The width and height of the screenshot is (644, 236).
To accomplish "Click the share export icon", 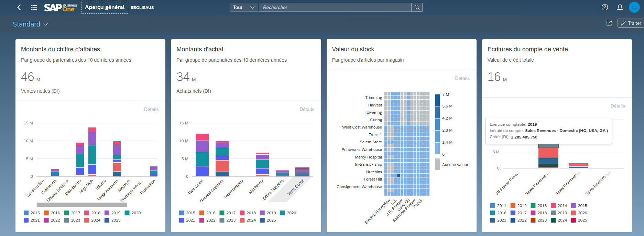I will point(609,23).
